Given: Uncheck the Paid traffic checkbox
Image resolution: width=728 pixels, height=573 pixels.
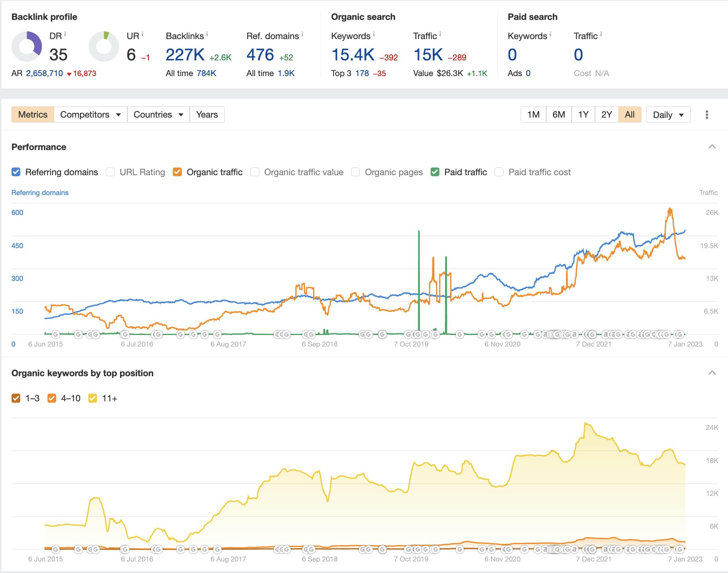Looking at the screenshot, I should 435,172.
